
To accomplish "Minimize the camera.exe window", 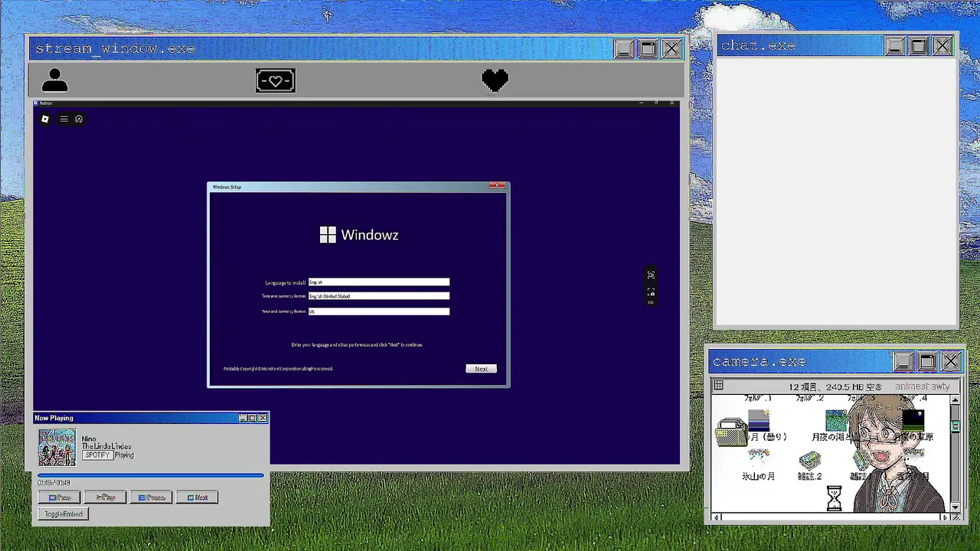I will pos(903,361).
